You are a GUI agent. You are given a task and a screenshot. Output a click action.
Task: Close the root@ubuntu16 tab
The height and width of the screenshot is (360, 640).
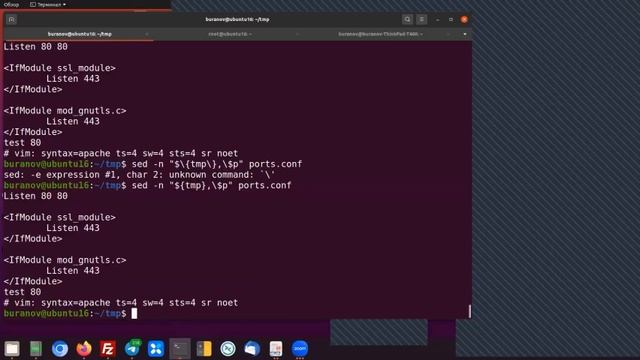click(297, 34)
